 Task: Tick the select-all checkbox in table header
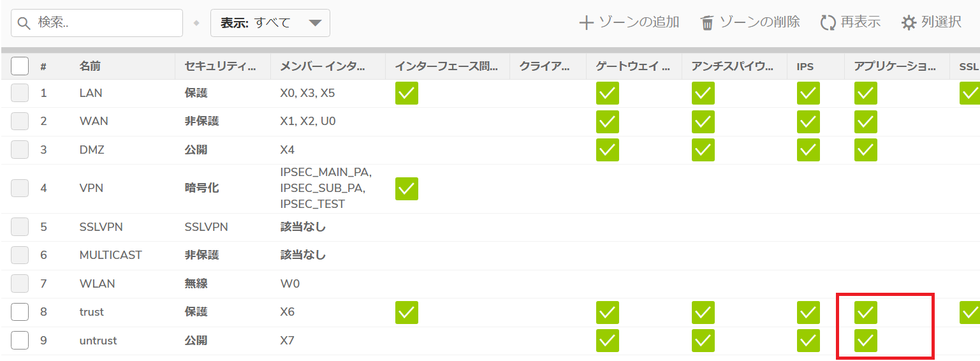pos(20,66)
